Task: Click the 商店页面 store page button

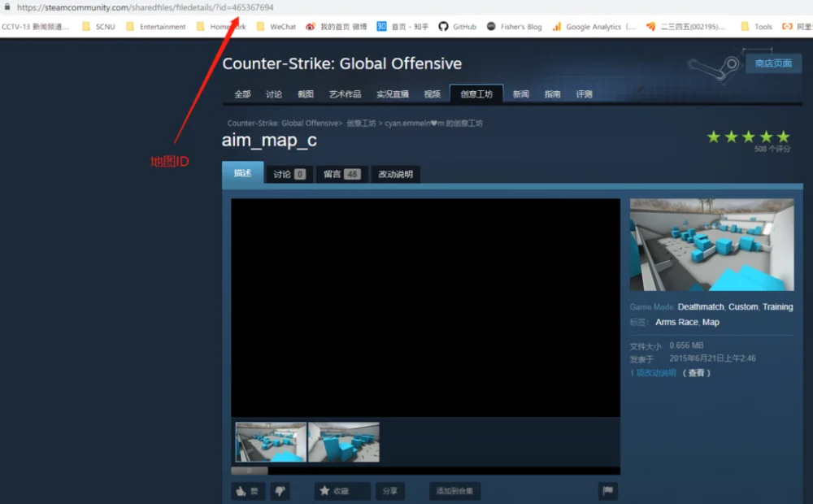Action: pos(773,63)
